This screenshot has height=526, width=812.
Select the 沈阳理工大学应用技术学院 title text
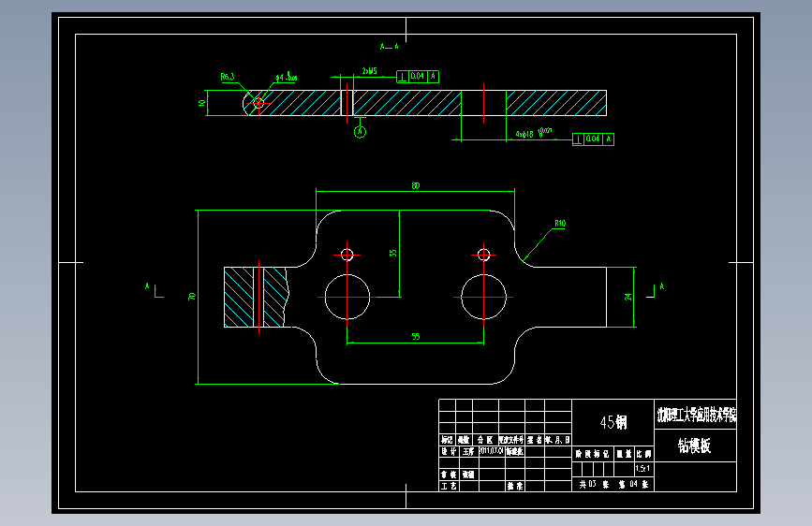pyautogui.click(x=696, y=415)
